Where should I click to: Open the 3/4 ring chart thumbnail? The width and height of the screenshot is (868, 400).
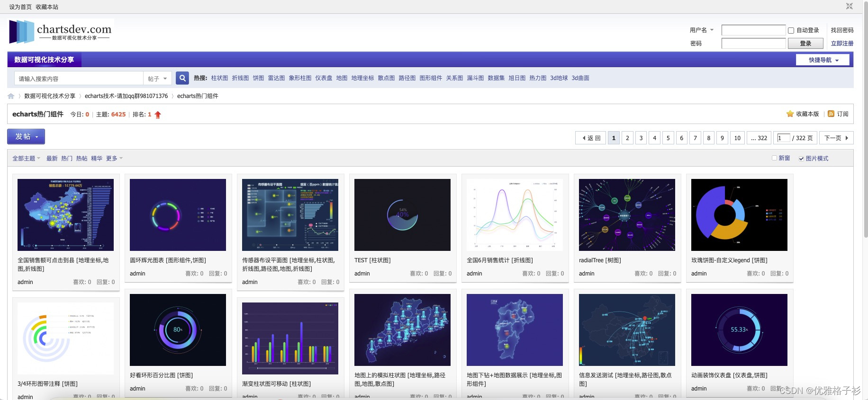coord(65,338)
